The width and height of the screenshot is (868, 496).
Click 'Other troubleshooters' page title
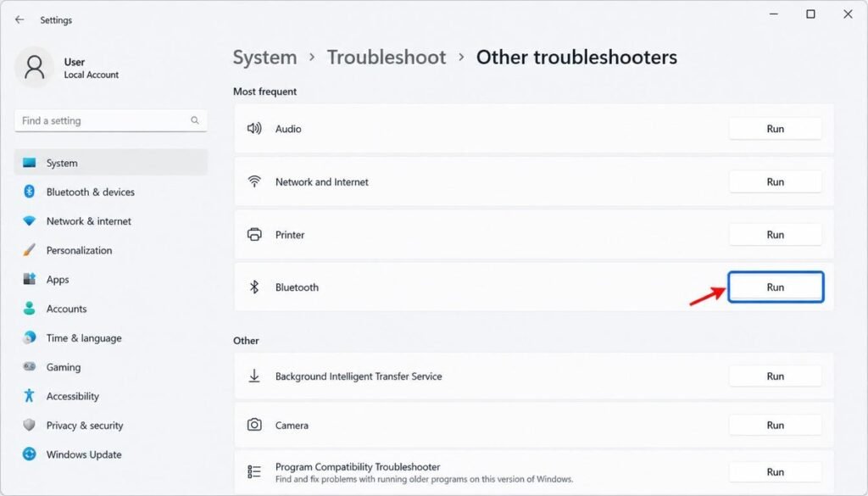576,57
